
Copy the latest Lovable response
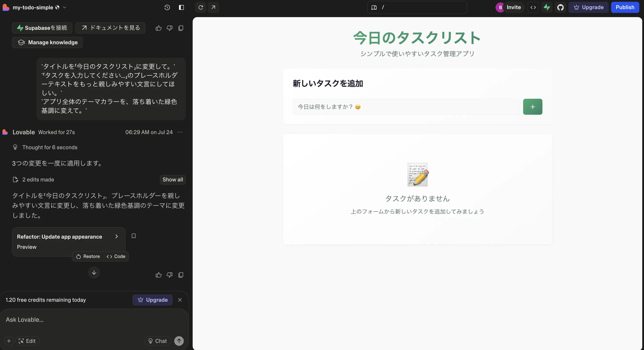click(x=181, y=275)
